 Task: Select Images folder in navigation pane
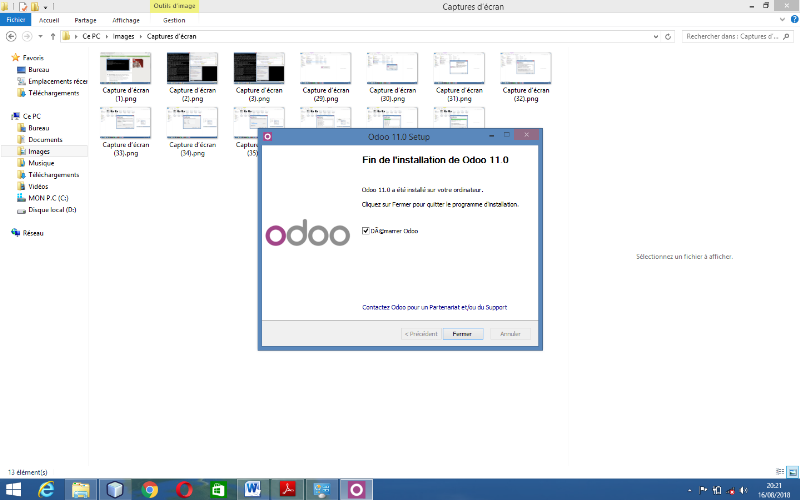39,152
